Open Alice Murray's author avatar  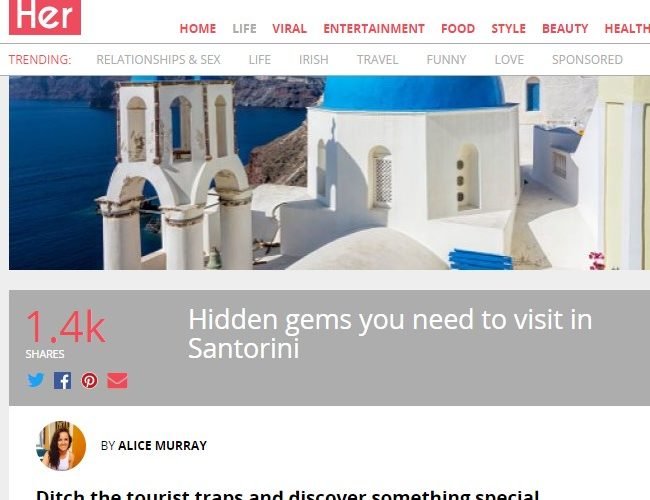coord(61,446)
